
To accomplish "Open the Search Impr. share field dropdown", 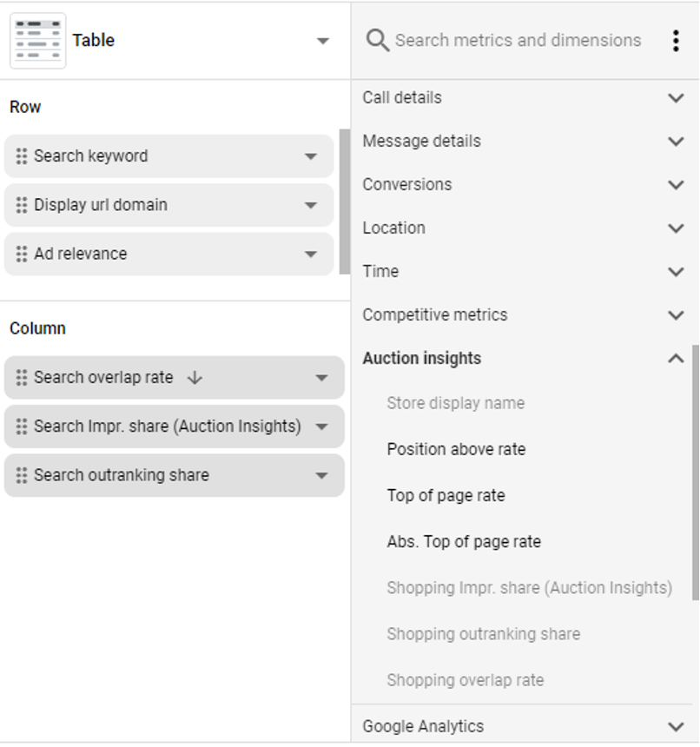I will tap(321, 426).
